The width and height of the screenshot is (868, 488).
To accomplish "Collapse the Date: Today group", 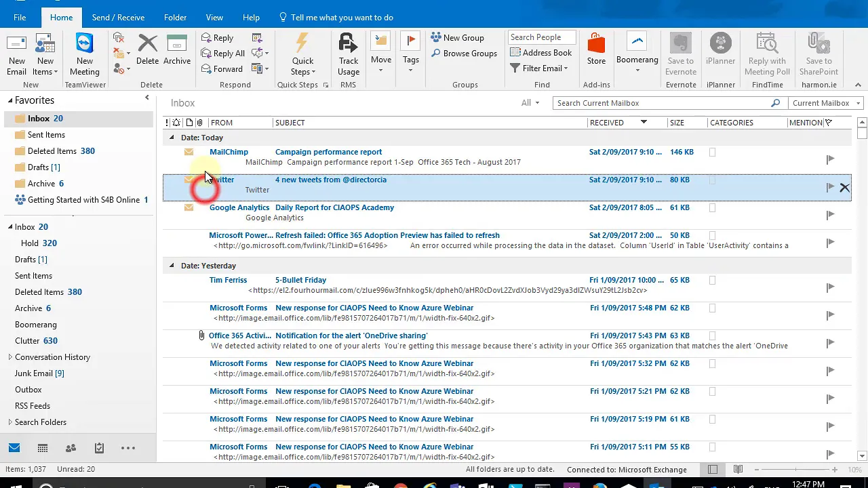I will (172, 138).
